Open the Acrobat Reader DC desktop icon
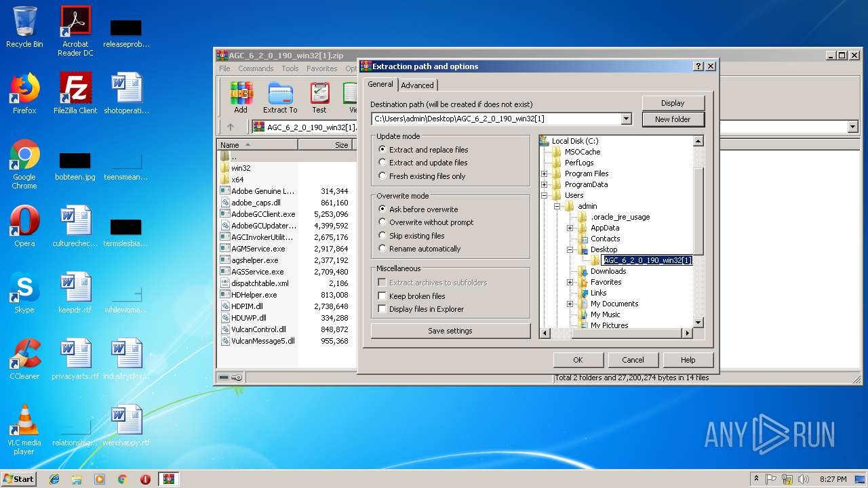 point(75,30)
